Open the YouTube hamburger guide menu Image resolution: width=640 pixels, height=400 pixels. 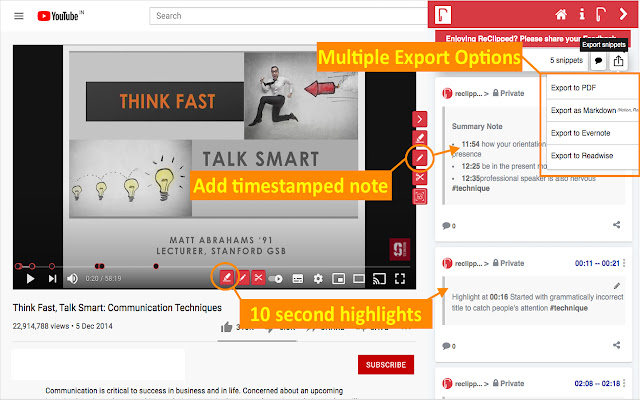19,16
